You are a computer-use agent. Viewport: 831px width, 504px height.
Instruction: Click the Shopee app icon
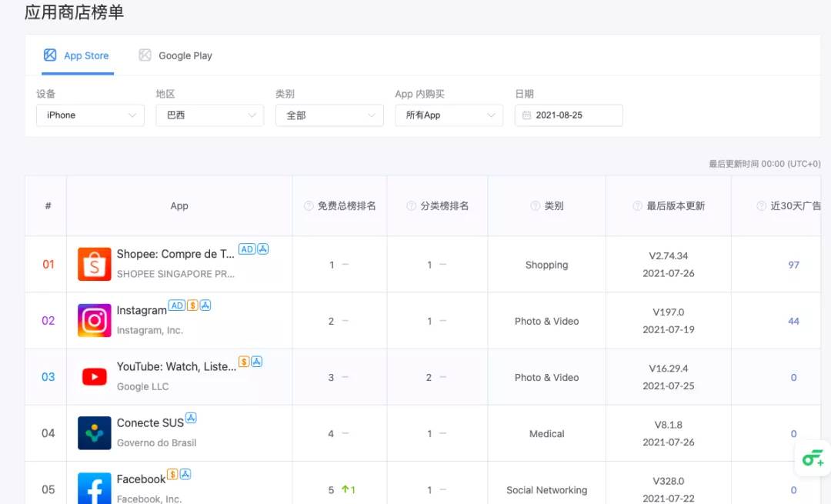click(x=95, y=264)
